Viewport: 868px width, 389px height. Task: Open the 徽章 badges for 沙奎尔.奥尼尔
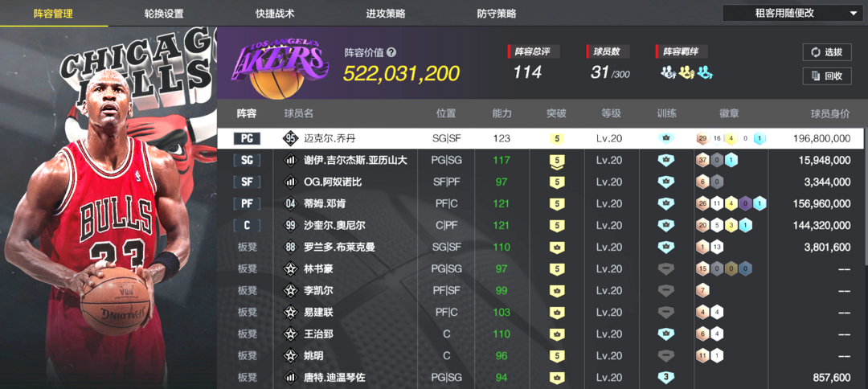(724, 226)
